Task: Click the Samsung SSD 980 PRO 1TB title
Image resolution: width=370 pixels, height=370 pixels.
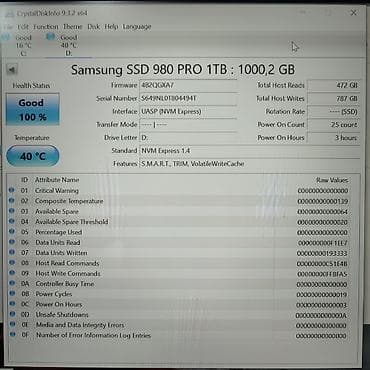Action: [183, 70]
